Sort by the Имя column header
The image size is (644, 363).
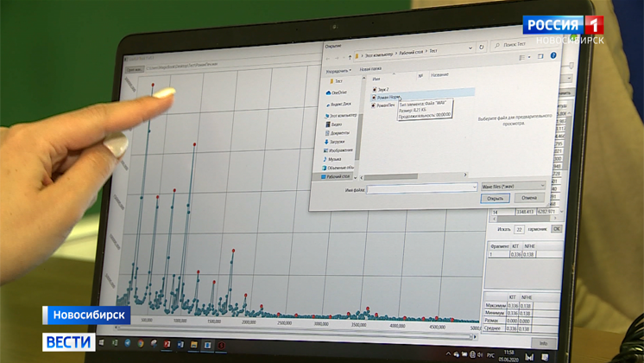coord(376,79)
